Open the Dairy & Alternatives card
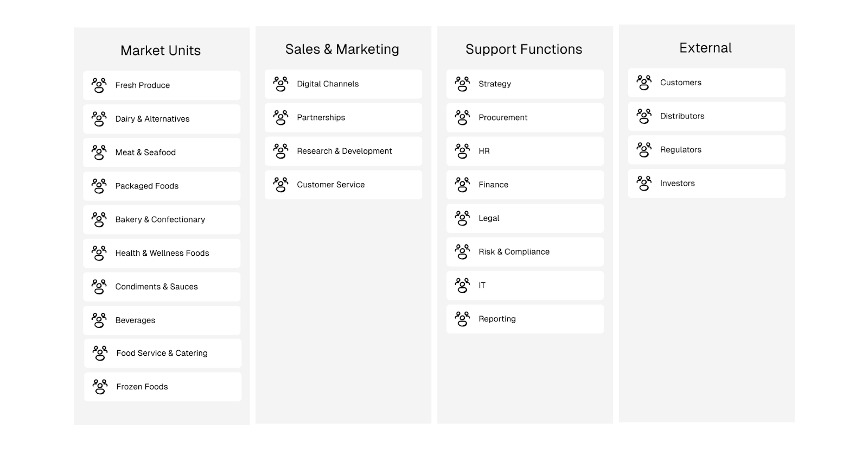The image size is (868, 454). (x=162, y=119)
